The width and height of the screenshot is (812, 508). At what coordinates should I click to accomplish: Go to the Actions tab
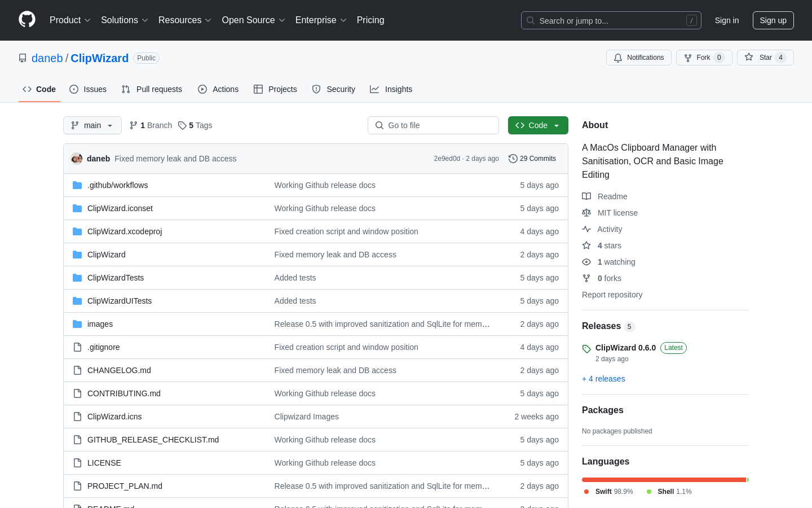(218, 89)
